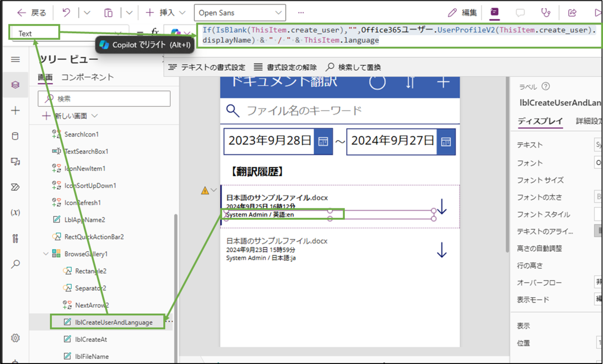Open the comments speech-bubble icon
Image resolution: width=603 pixels, height=364 pixels.
[520, 13]
